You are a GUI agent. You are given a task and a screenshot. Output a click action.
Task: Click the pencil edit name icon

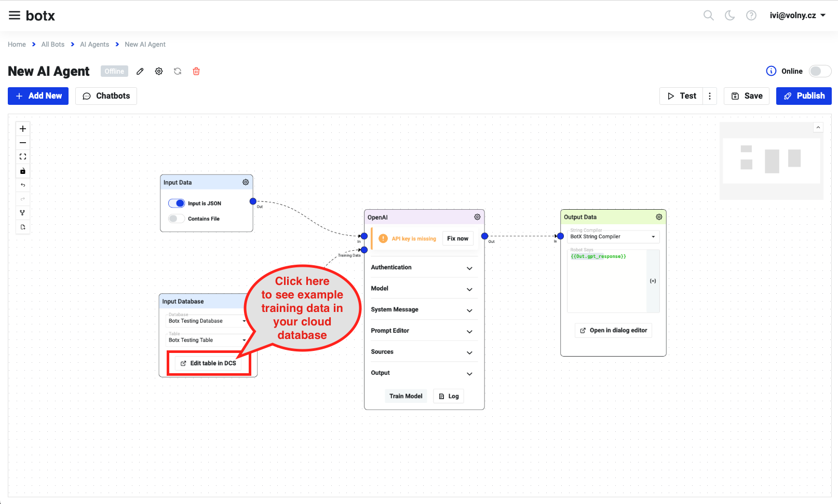click(140, 72)
